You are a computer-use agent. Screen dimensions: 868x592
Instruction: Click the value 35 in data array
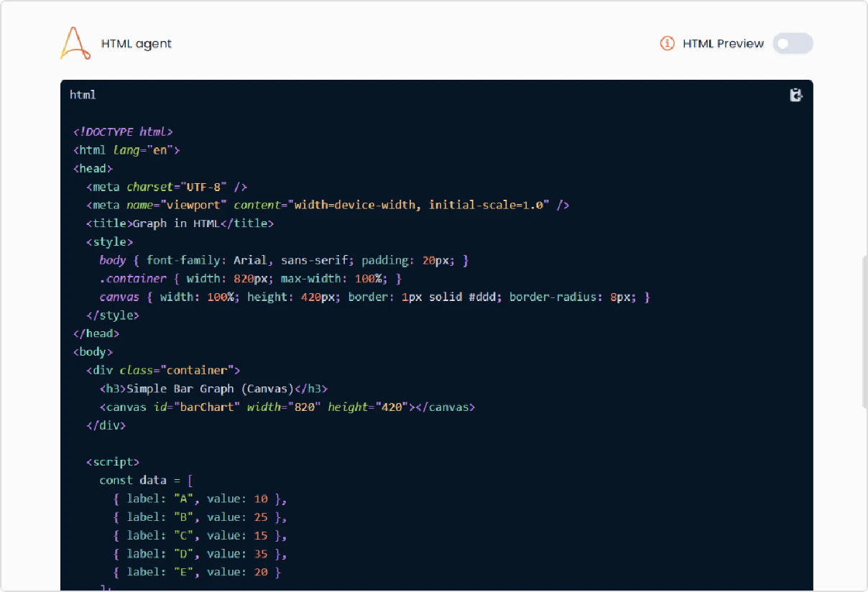point(261,553)
